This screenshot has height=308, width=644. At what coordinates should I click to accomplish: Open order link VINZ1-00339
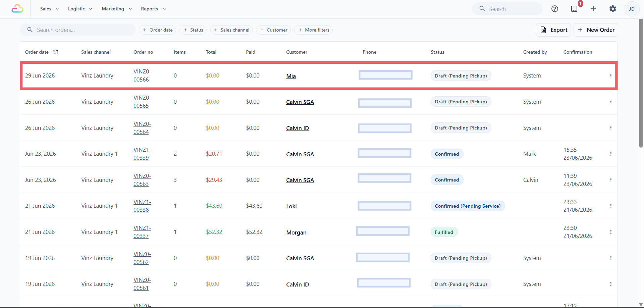pyautogui.click(x=142, y=154)
